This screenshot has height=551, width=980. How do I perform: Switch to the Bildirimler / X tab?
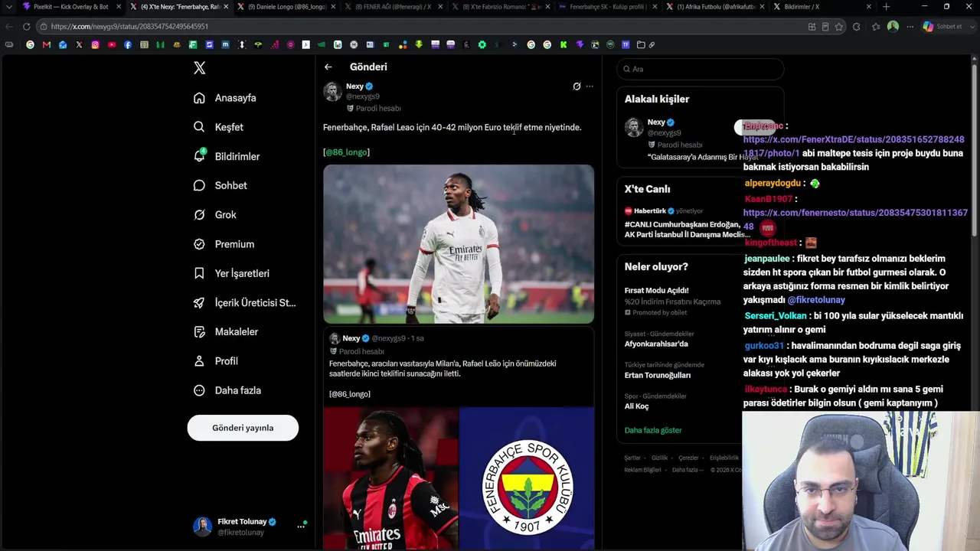pos(823,7)
